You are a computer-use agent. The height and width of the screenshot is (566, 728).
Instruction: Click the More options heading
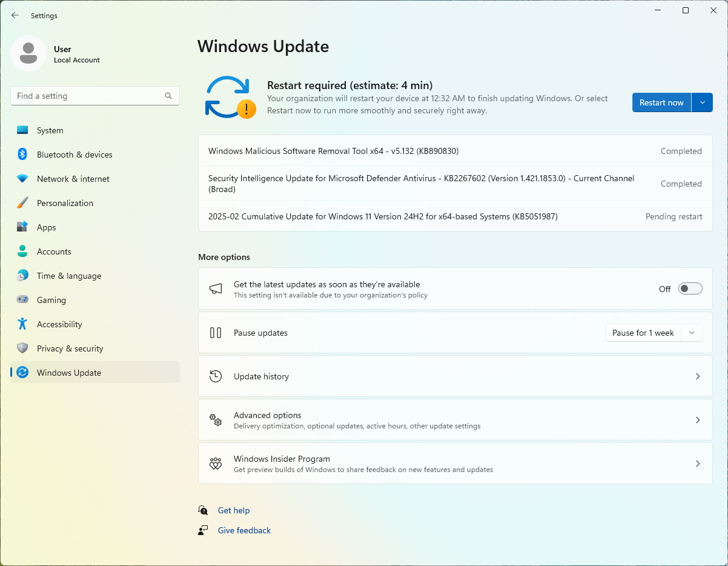click(x=224, y=257)
